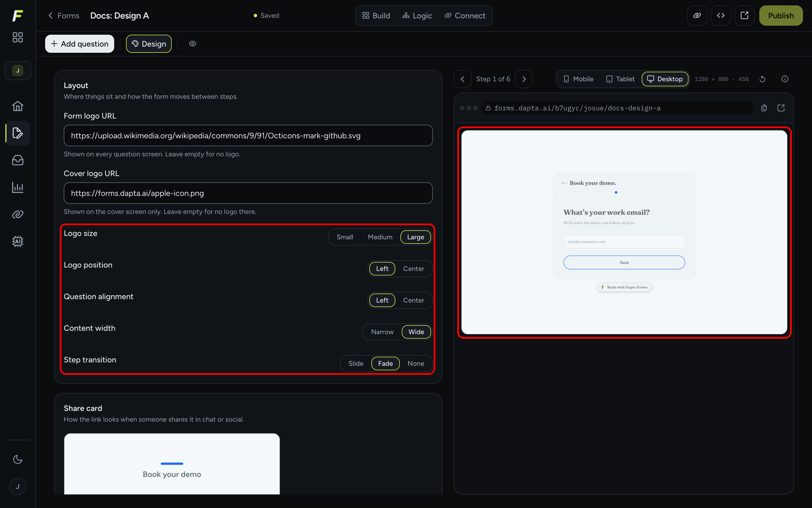
Task: Select Desktop preview mode
Action: [x=665, y=79]
